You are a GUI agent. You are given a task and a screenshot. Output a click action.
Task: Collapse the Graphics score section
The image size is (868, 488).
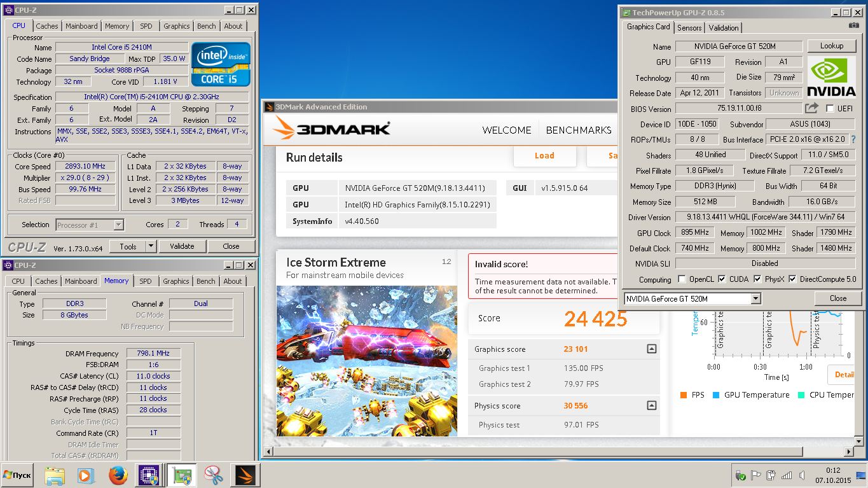[651, 349]
